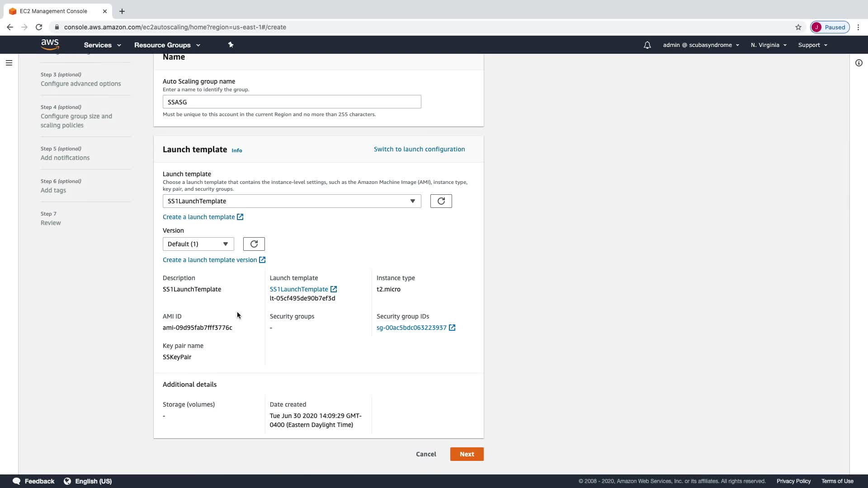The width and height of the screenshot is (868, 488).
Task: Open the Services menu
Action: (102, 45)
